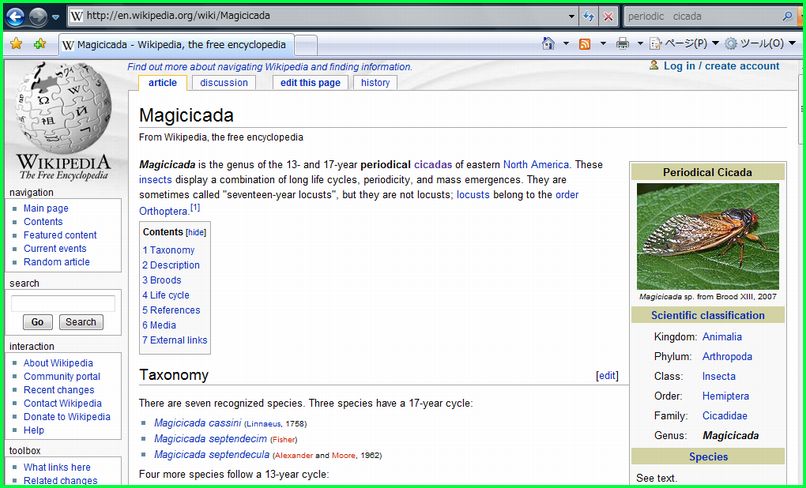Open the Favorites Center star icon

(16, 44)
